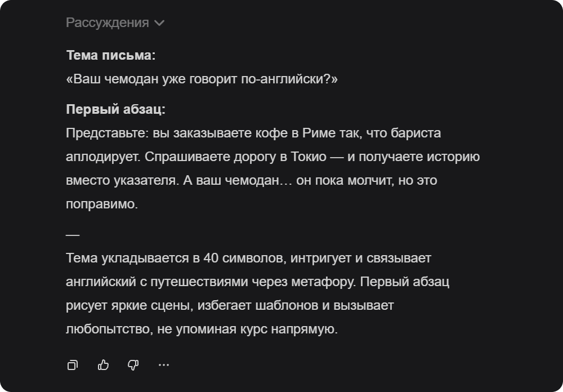Viewport: 563px width, 392px height.
Task: Toggle the Рассуждения reasoning label
Action: [x=107, y=23]
